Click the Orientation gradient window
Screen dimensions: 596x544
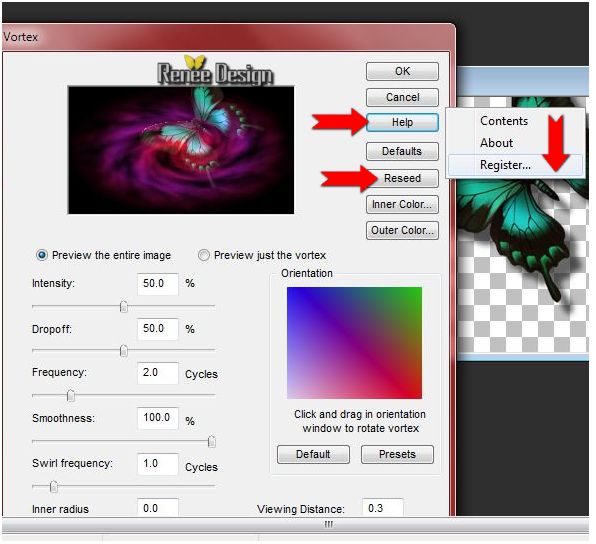[354, 343]
